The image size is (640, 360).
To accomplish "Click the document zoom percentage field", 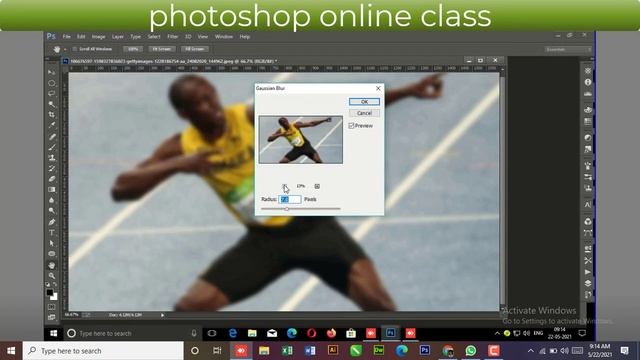I will point(71,315).
